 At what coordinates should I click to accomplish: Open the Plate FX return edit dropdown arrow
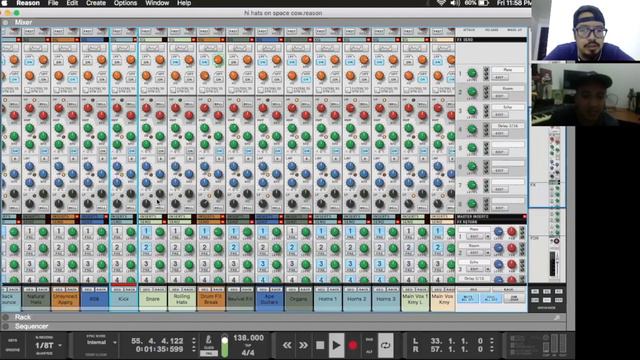[x=487, y=236]
